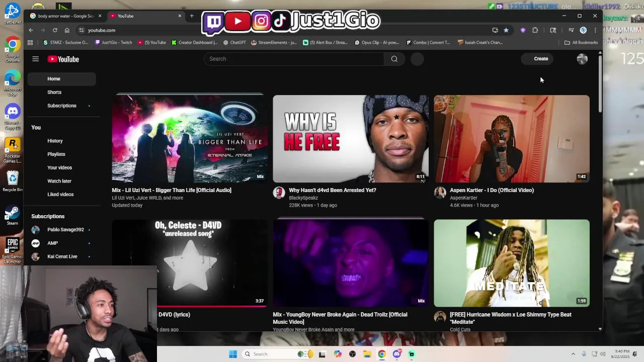Image resolution: width=644 pixels, height=362 pixels.
Task: Reload the page with the refresh icon
Action: pyautogui.click(x=55, y=30)
